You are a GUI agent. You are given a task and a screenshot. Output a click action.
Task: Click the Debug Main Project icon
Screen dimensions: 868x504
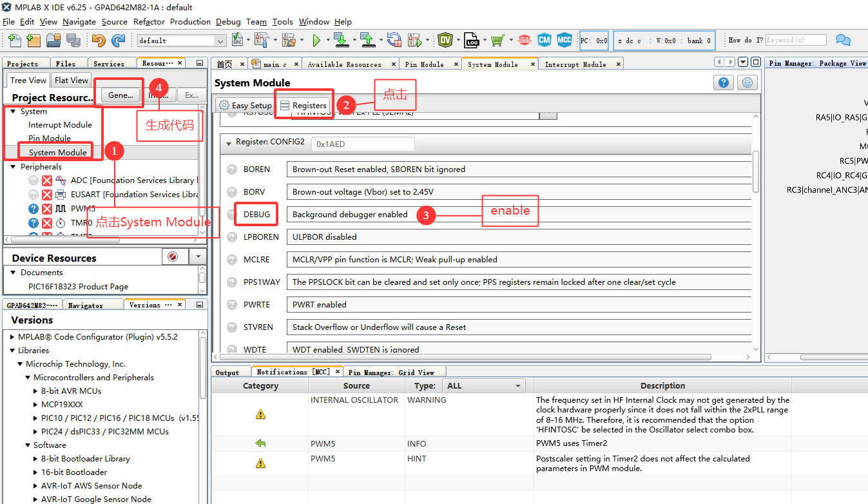pos(415,40)
